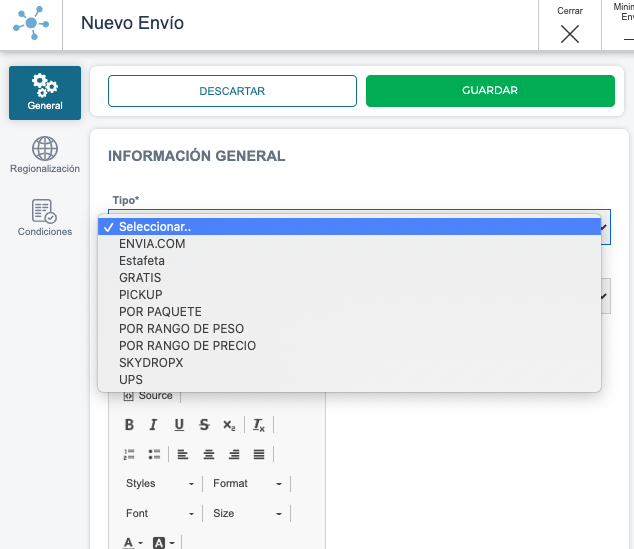Toggle strikethrough formatting
The image size is (634, 549).
204,425
